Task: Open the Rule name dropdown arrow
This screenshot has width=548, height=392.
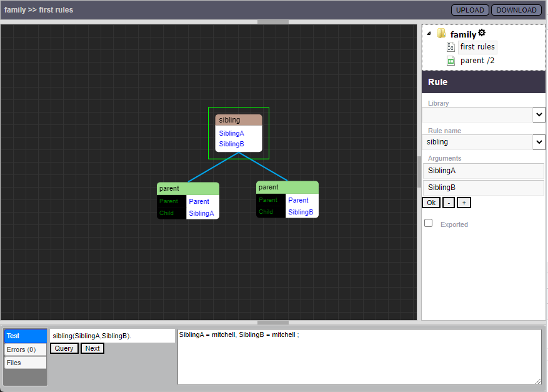Action: pos(539,142)
